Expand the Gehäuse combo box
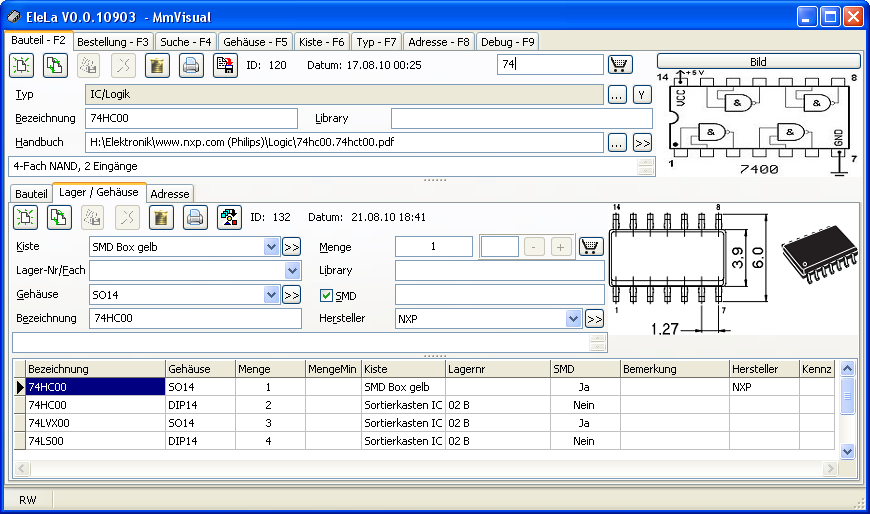870x514 pixels. tap(271, 295)
